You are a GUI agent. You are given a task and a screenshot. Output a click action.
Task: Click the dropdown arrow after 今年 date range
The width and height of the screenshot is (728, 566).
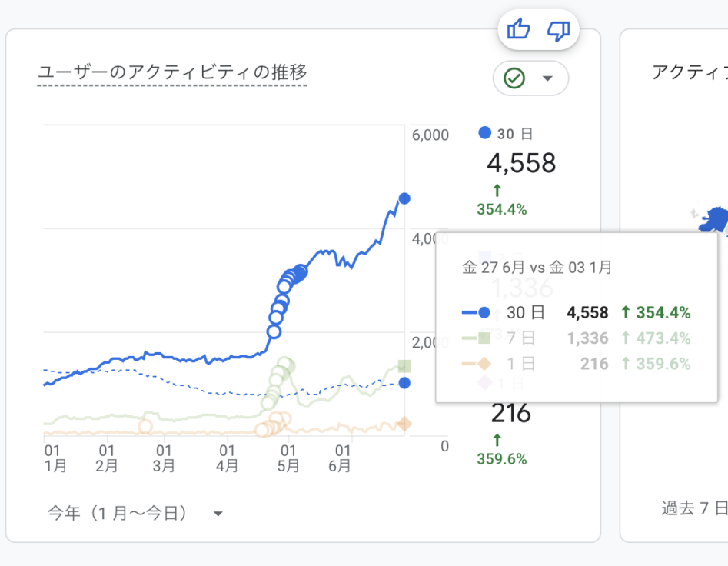[218, 514]
